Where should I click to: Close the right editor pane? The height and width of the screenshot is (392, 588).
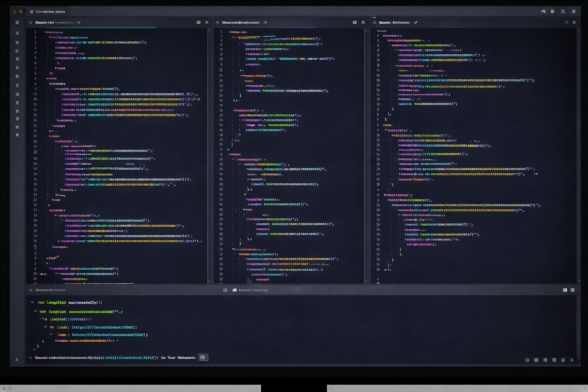tap(574, 23)
